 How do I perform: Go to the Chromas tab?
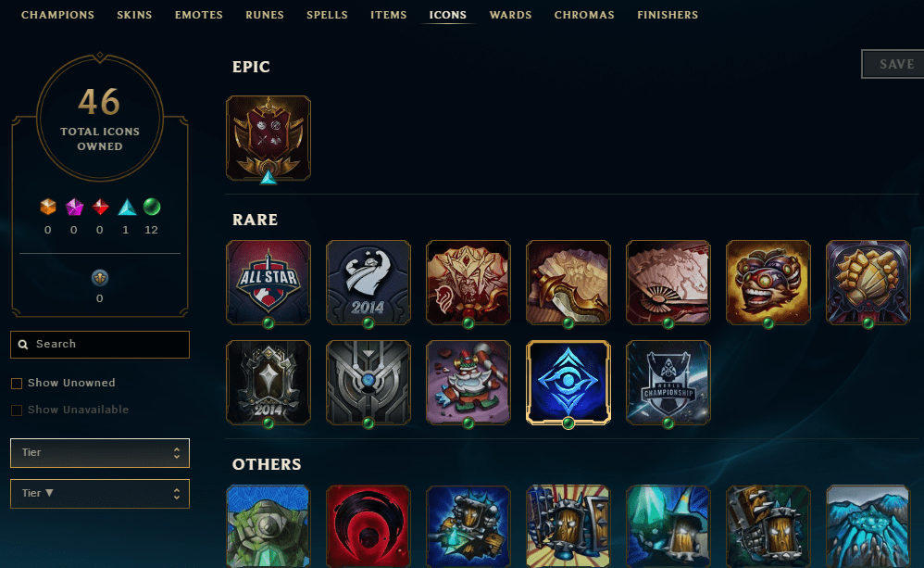(584, 15)
